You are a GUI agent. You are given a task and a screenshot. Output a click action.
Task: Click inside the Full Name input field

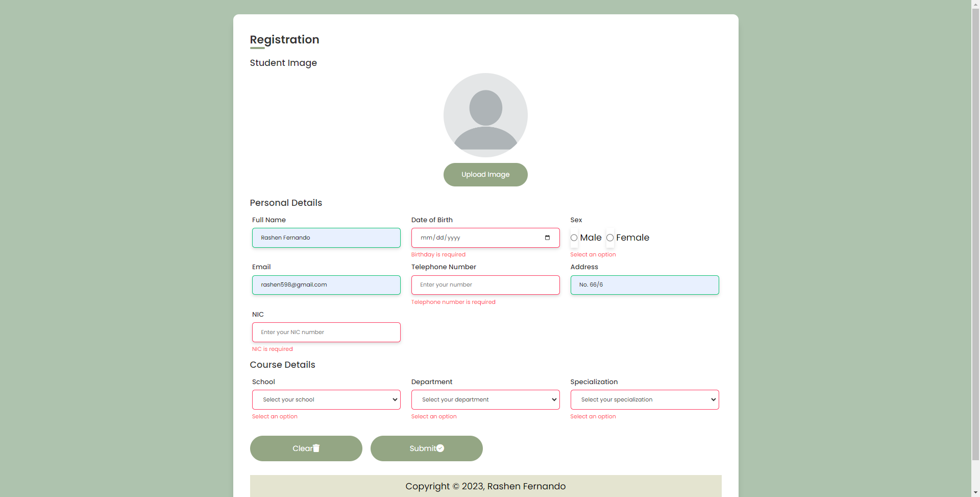[326, 238]
